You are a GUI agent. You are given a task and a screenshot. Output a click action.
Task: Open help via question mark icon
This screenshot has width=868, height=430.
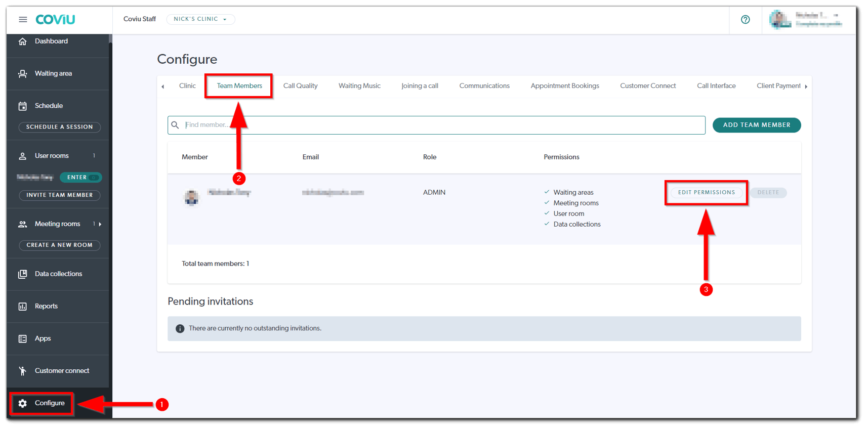(x=745, y=20)
